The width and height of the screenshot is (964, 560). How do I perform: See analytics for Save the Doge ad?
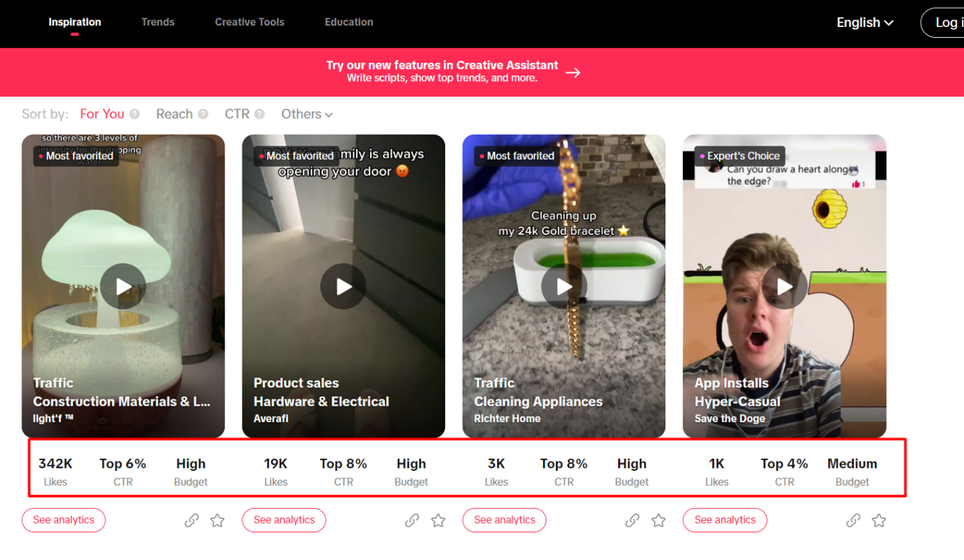[725, 520]
